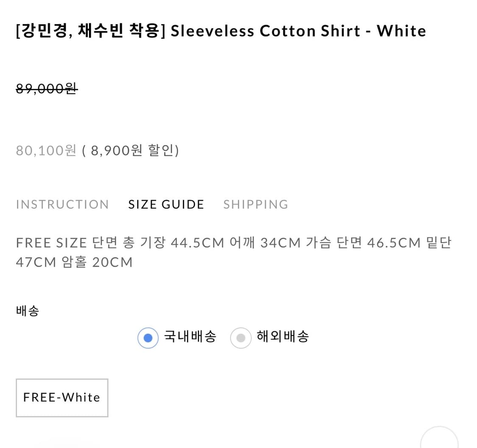
Task: Click the 배송 section label
Action: point(28,311)
